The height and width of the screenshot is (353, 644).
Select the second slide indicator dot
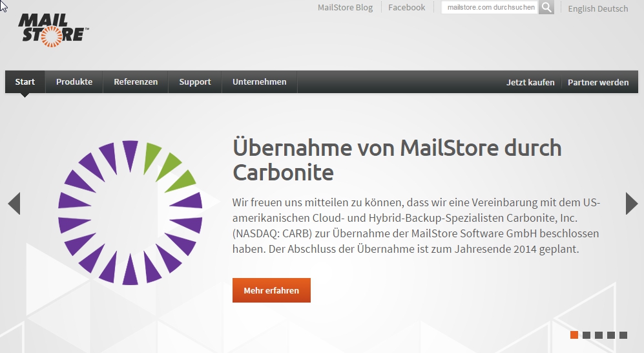587,335
